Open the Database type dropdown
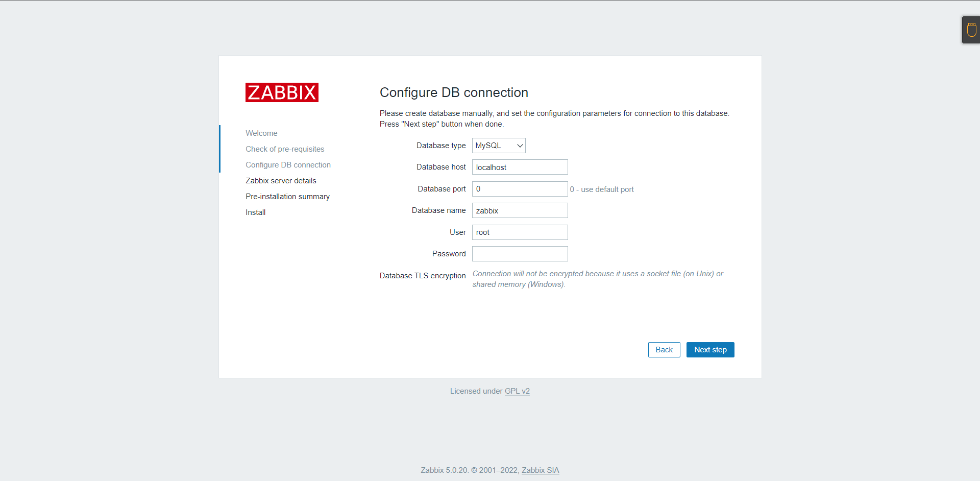Image resolution: width=980 pixels, height=481 pixels. (499, 146)
